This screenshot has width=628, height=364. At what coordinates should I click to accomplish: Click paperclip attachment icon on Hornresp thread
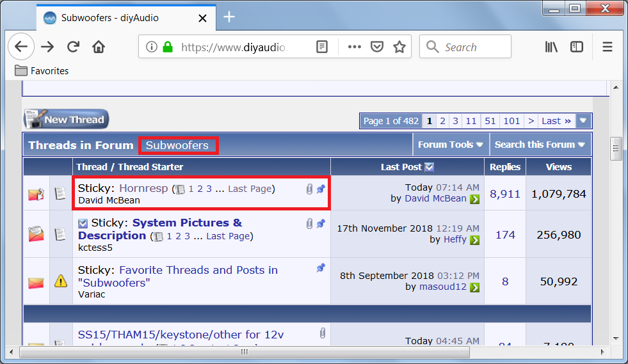(x=309, y=189)
